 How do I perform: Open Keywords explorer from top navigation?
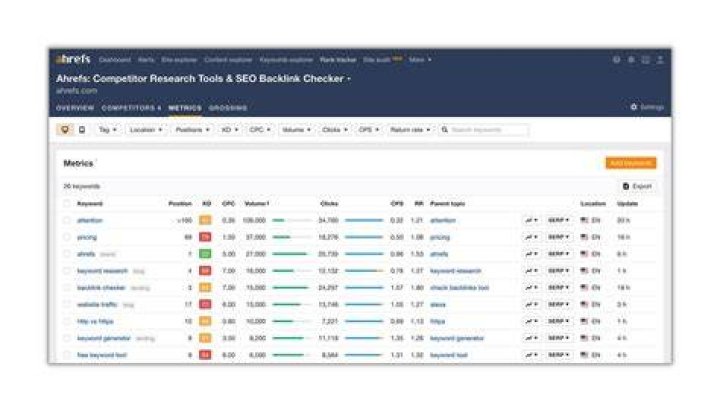tap(286, 60)
